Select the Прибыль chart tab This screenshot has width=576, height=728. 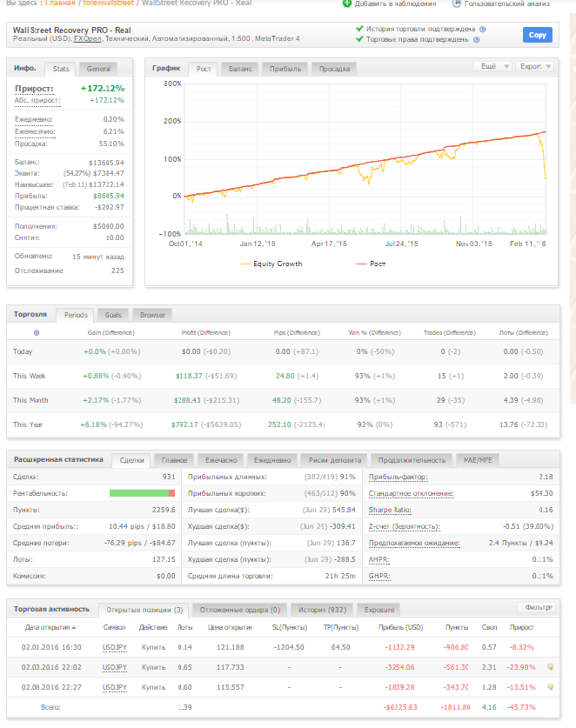tap(285, 69)
